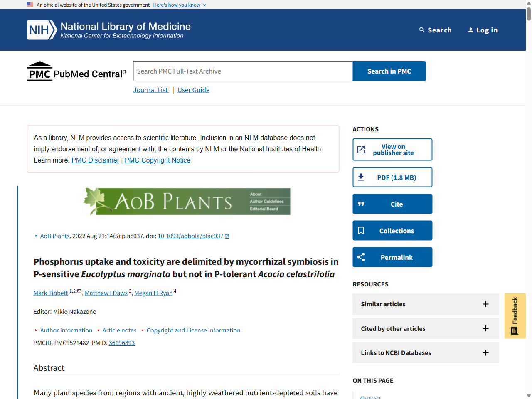Open PMID 36196393
Viewport: 532px width, 399px height.
point(121,342)
